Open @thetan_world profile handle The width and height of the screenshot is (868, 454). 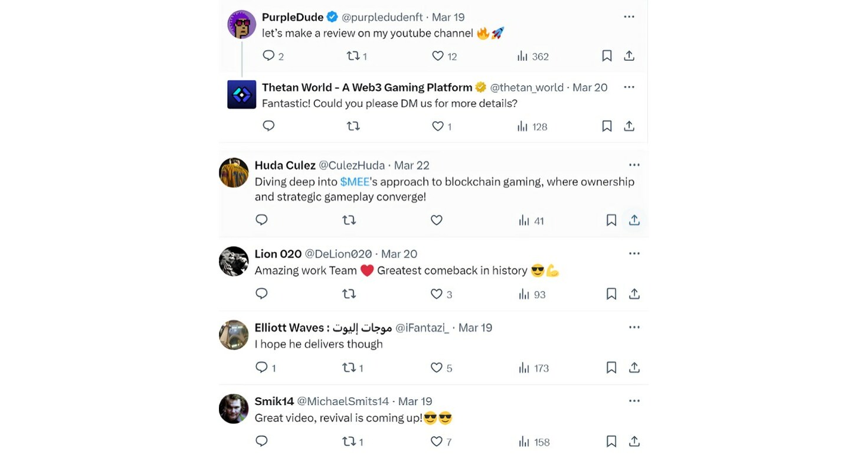coord(527,87)
